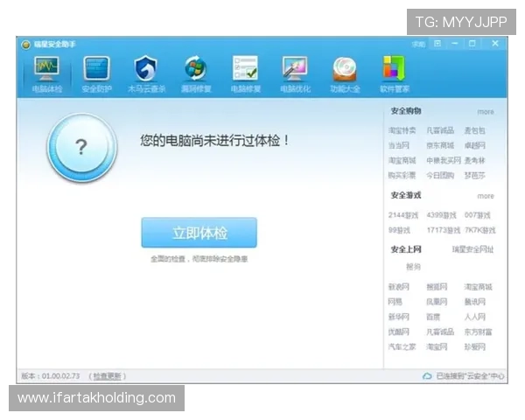The width and height of the screenshot is (525, 420).
Task: Click the 求助 help link in title bar
Action: tap(418, 45)
